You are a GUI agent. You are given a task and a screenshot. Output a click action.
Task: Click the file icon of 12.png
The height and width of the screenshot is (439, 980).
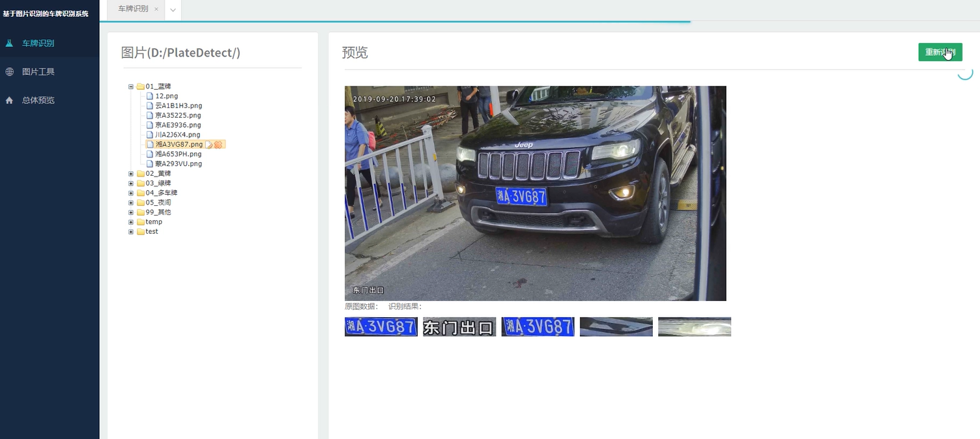[x=149, y=96]
